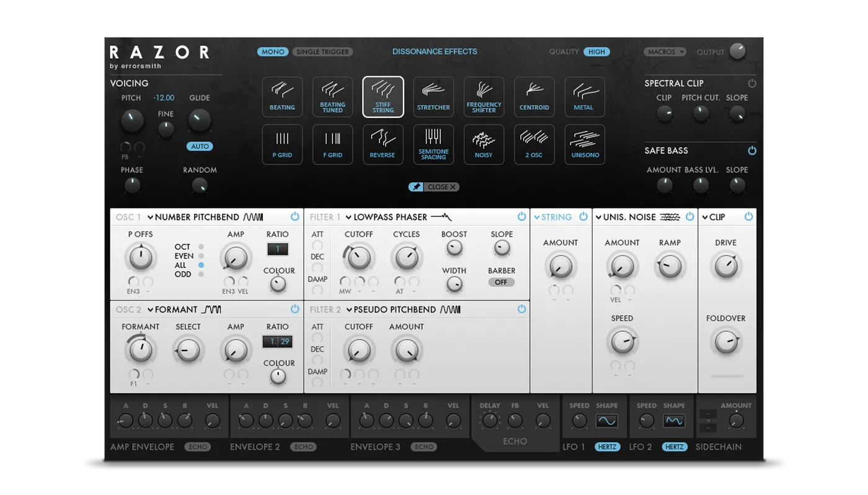
Task: Select the F Grid effect
Action: (x=333, y=145)
